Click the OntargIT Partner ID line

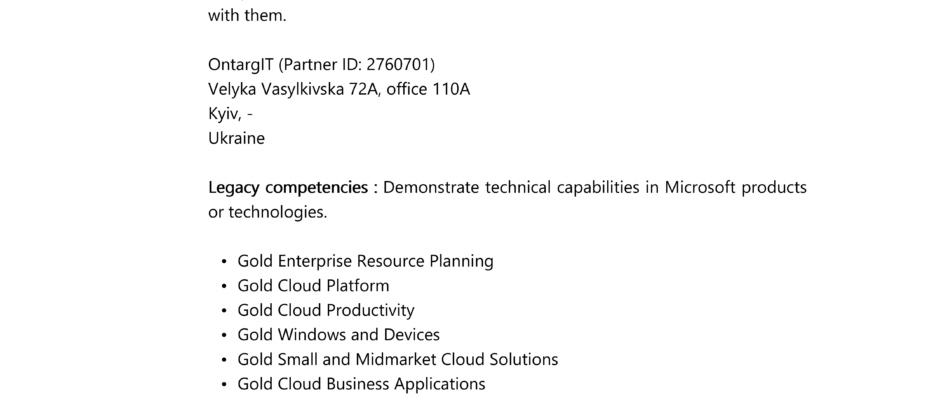pos(321,65)
